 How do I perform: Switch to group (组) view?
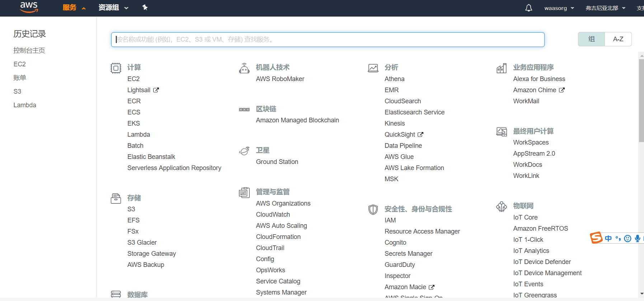tap(591, 39)
